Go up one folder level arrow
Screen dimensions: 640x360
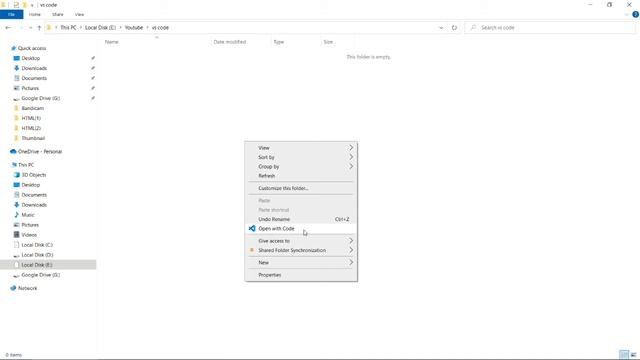pos(39,28)
